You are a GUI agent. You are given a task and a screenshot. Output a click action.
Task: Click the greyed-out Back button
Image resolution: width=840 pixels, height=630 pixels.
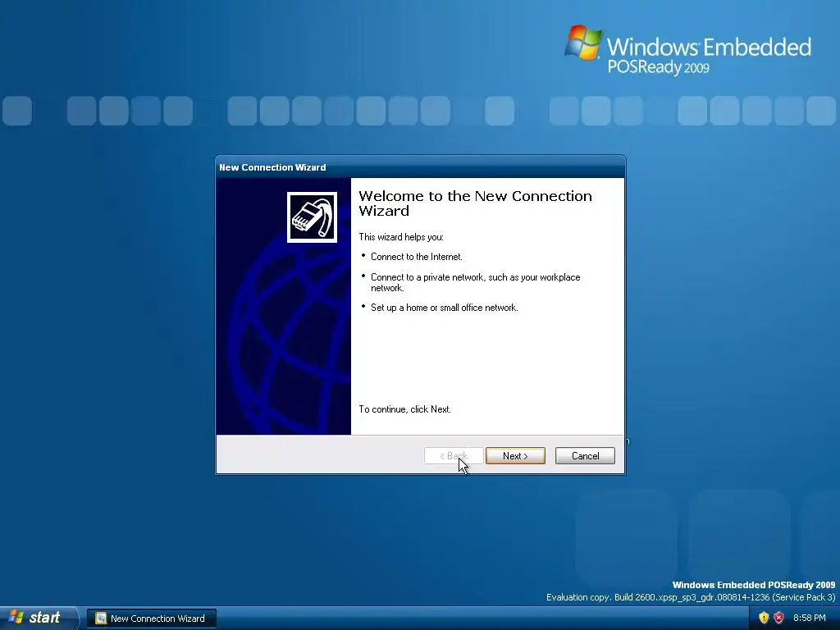click(x=454, y=456)
